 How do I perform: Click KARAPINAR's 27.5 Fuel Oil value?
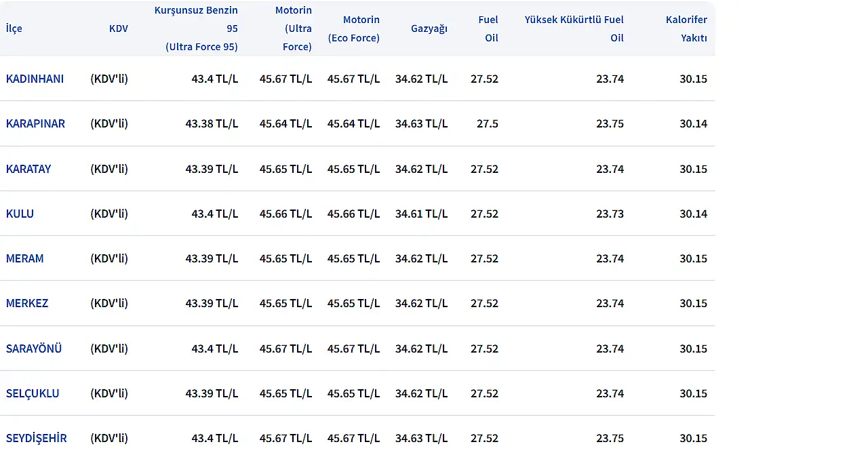(x=487, y=123)
